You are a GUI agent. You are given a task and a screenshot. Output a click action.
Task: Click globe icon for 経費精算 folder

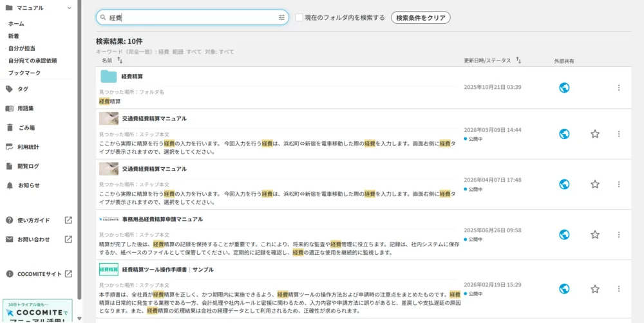tap(564, 88)
